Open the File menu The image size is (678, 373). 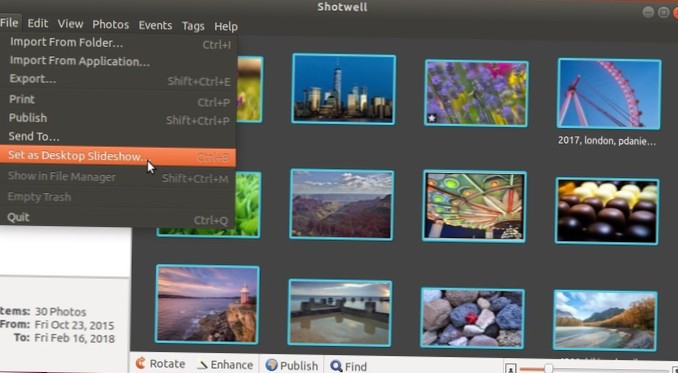[9, 22]
